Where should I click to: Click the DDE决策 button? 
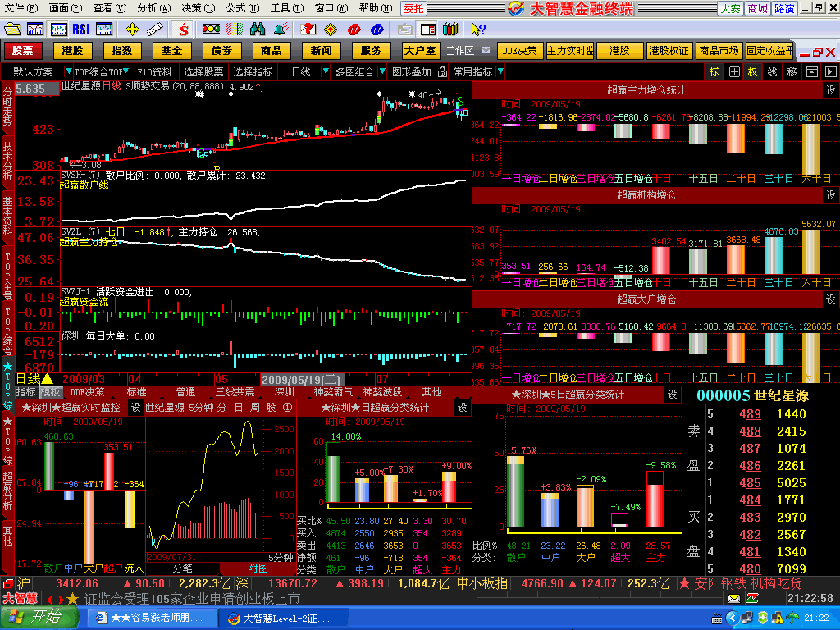click(x=519, y=50)
